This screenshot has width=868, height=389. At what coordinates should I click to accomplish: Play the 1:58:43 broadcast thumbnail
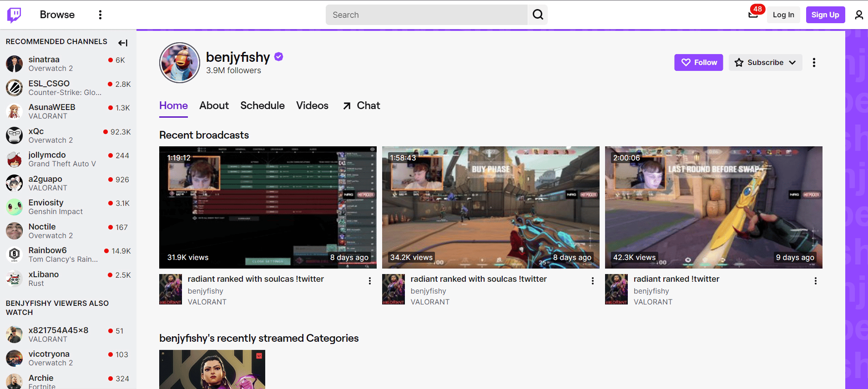(491, 207)
